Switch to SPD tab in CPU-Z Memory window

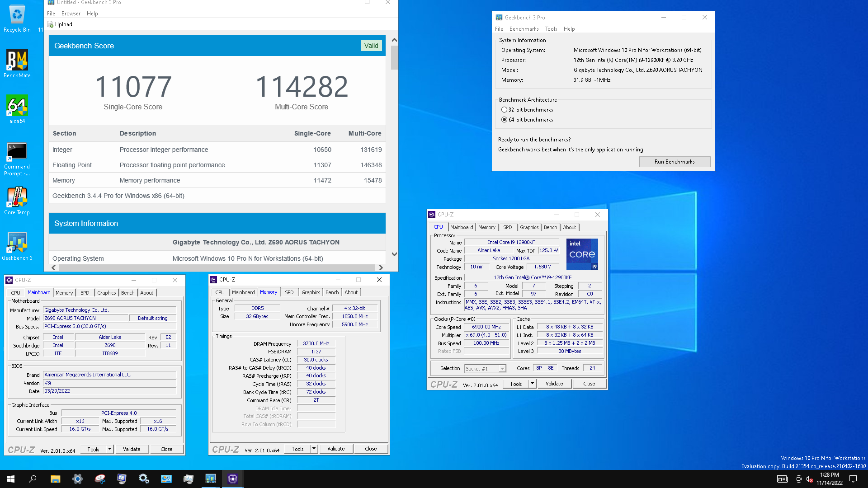click(289, 292)
